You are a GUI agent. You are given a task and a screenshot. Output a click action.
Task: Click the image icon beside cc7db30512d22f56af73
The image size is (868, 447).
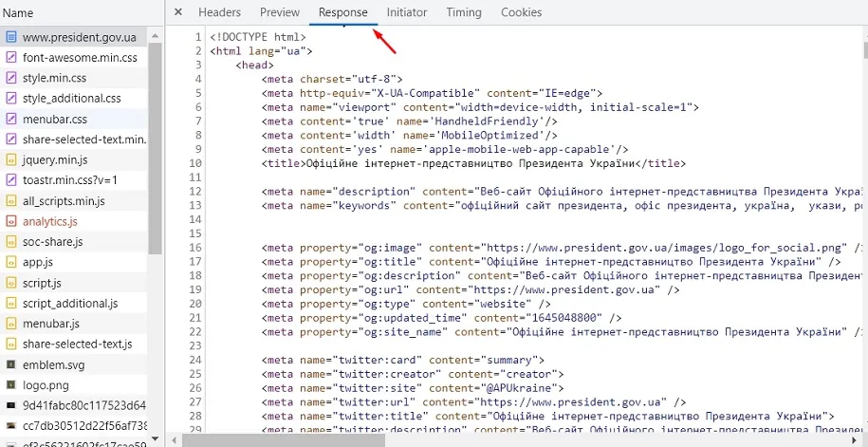[10, 426]
